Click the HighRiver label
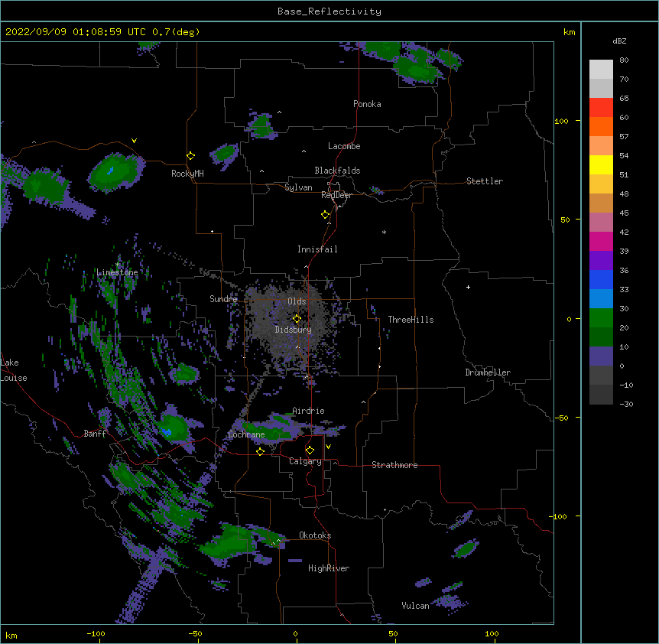659x644 pixels. point(329,568)
